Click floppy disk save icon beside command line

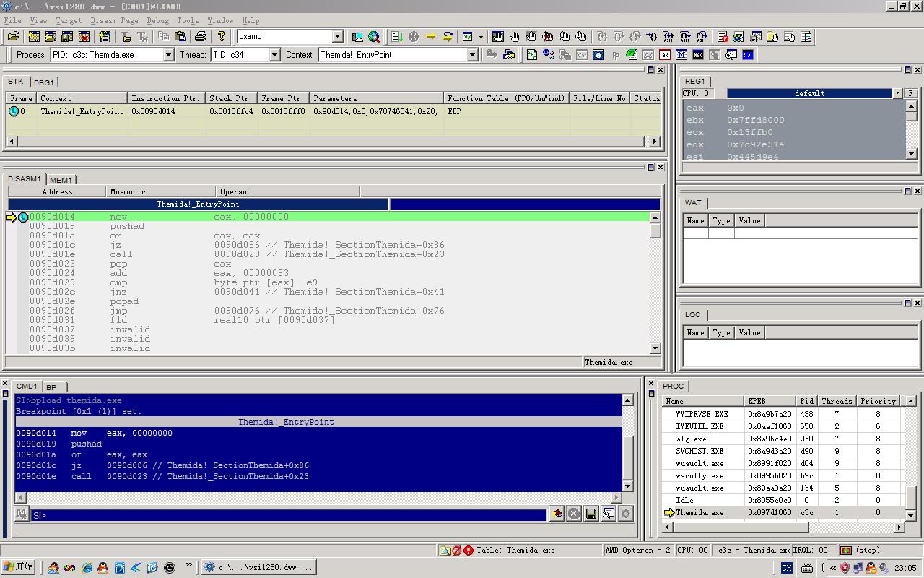click(x=591, y=514)
